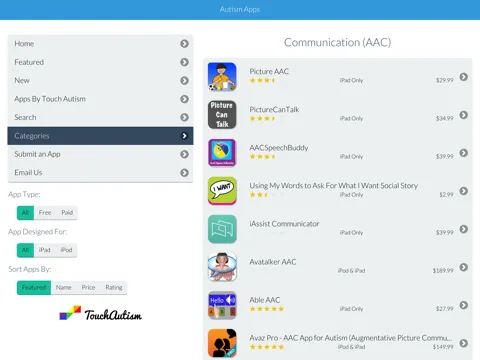Screen dimensions: 480x360
Task: Set App Type filter to All
Action: (25, 213)
